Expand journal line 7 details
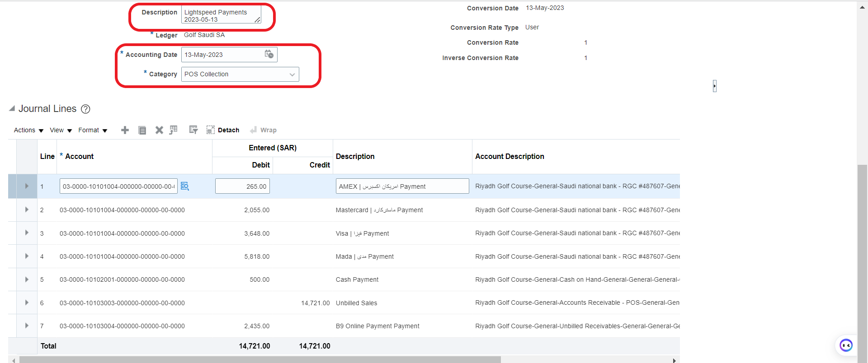The height and width of the screenshot is (363, 868). click(x=27, y=326)
